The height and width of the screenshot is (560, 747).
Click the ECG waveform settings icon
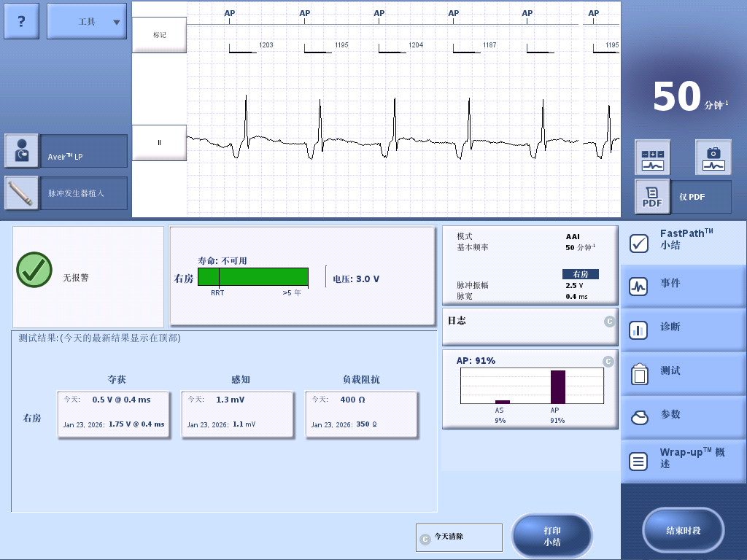click(652, 157)
